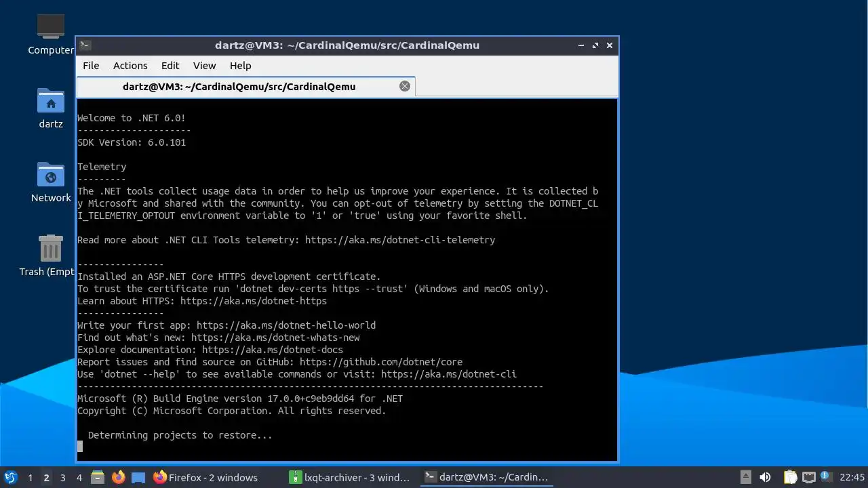Image resolution: width=868 pixels, height=488 pixels.
Task: Open the View menu in terminal
Action: (x=204, y=66)
